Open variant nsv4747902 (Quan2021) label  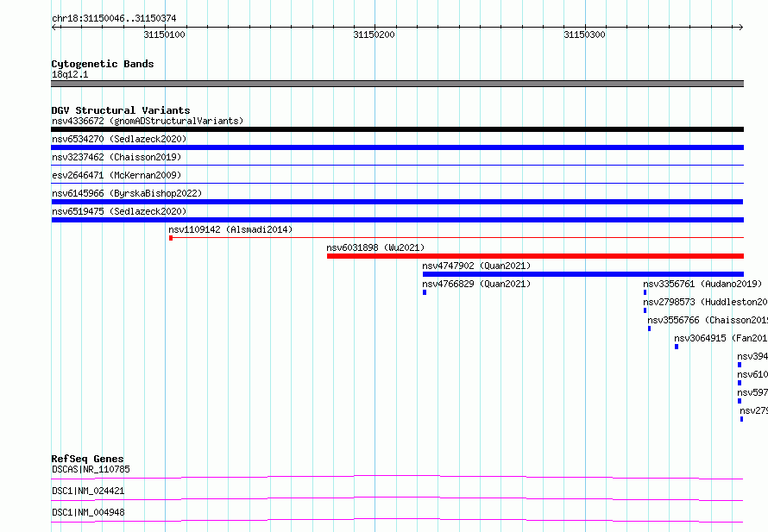click(x=476, y=266)
